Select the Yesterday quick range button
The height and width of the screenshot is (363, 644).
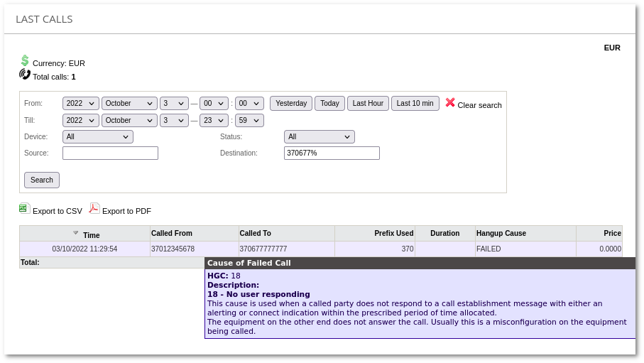[291, 104]
